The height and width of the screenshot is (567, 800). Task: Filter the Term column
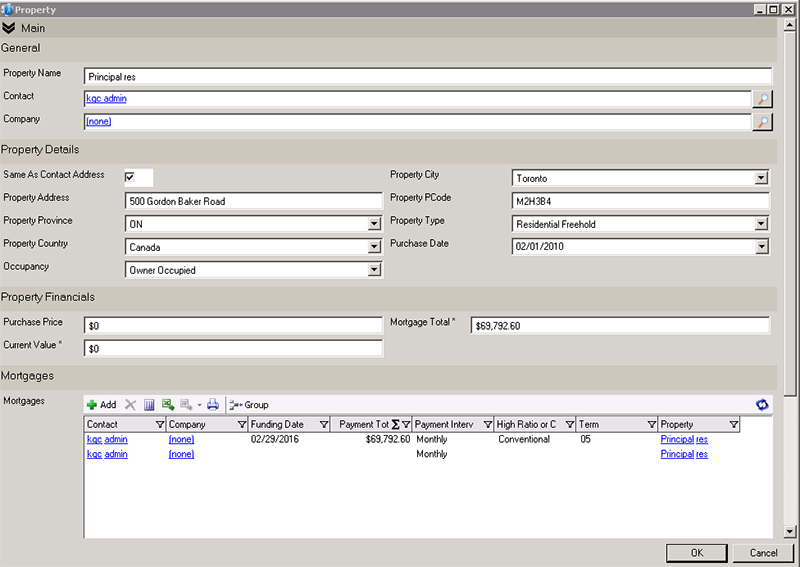coord(652,425)
